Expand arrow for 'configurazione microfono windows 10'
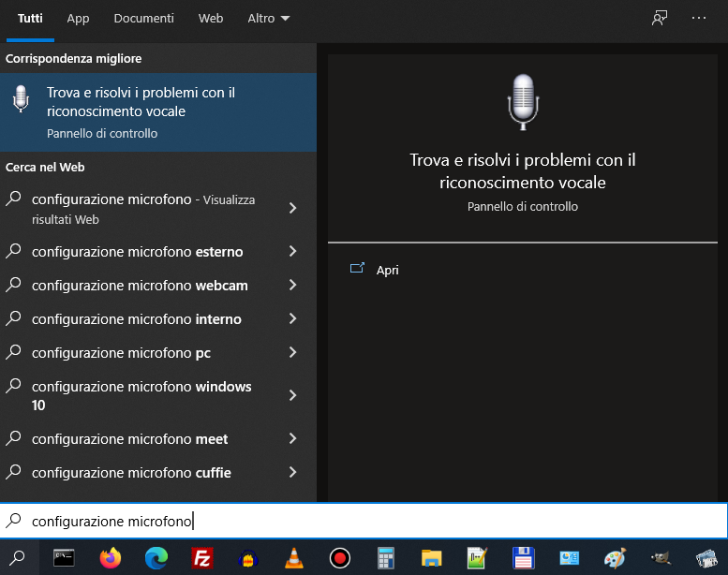Image resolution: width=728 pixels, height=575 pixels. coord(292,395)
